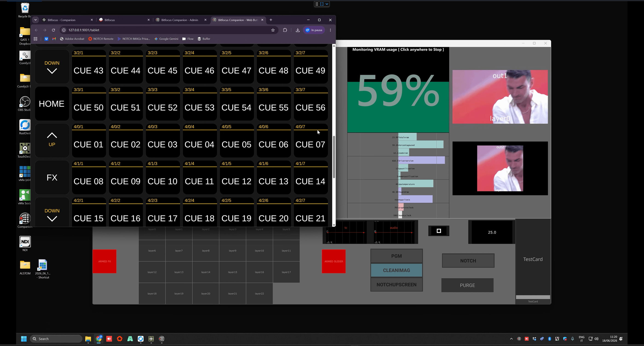
Task: Open the NDI desktop shortcut
Action: point(25,243)
